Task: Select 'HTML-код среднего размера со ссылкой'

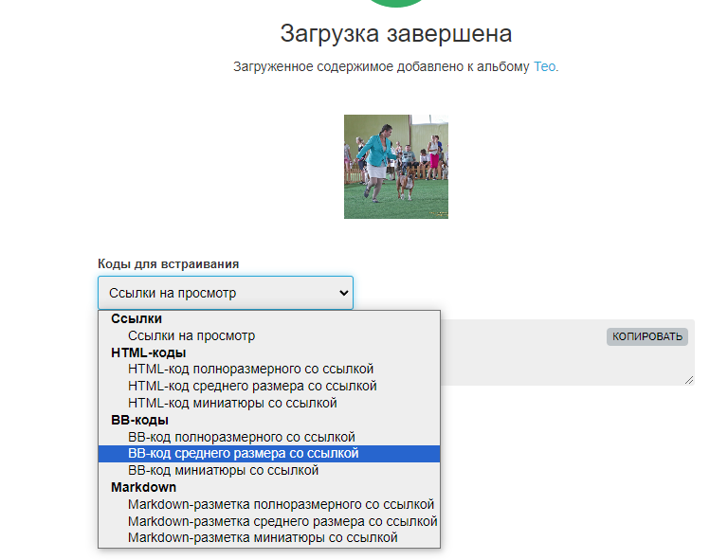Action: [x=252, y=386]
